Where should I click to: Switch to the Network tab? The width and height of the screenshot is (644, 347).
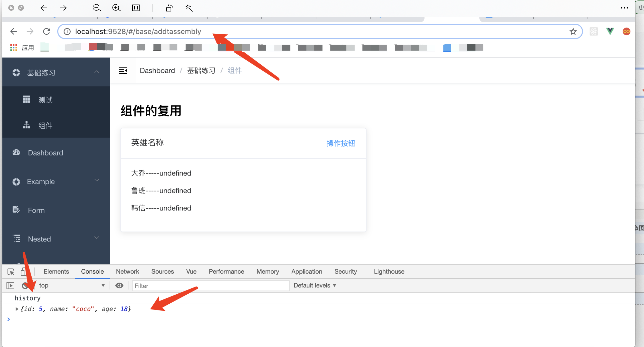point(127,271)
